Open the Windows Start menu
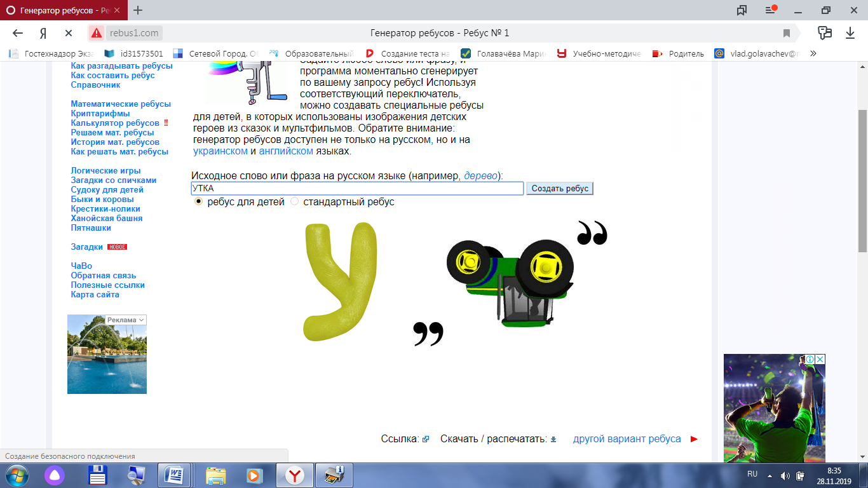 click(x=17, y=475)
